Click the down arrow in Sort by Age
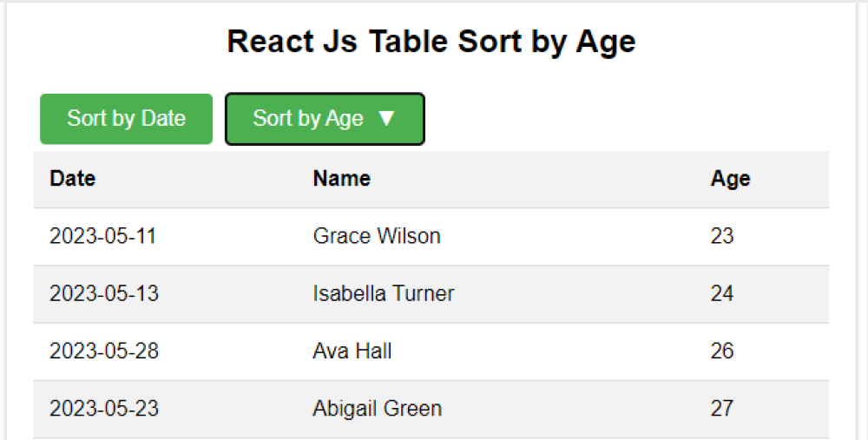This screenshot has width=868, height=440. (x=387, y=119)
